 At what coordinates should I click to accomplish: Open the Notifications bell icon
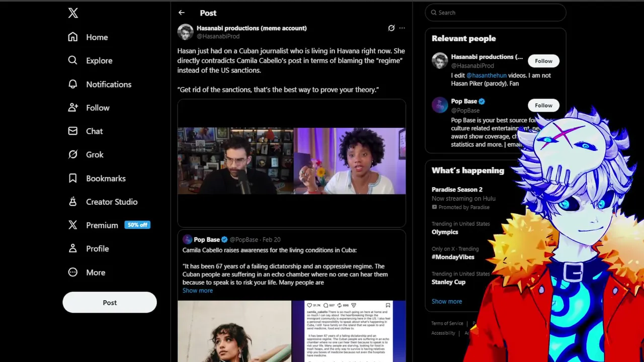73,84
